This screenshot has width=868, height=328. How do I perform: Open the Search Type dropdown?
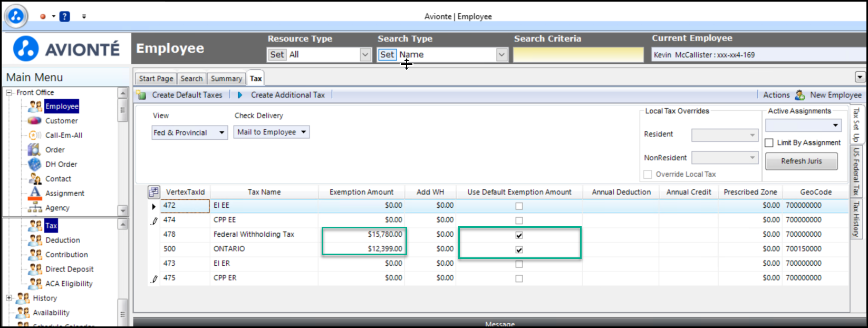[x=502, y=54]
